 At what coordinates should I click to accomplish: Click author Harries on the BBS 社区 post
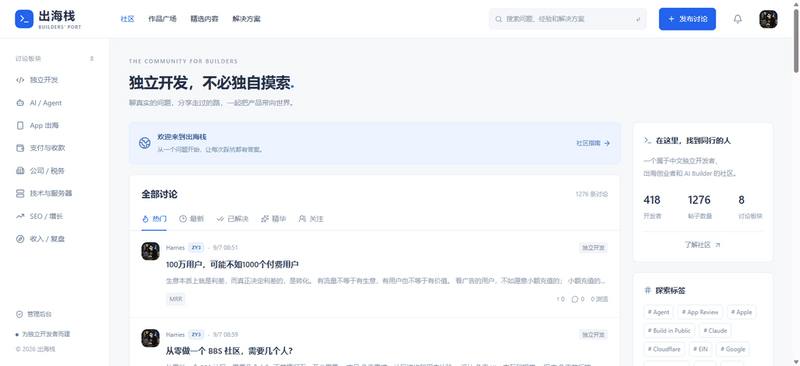coord(175,335)
